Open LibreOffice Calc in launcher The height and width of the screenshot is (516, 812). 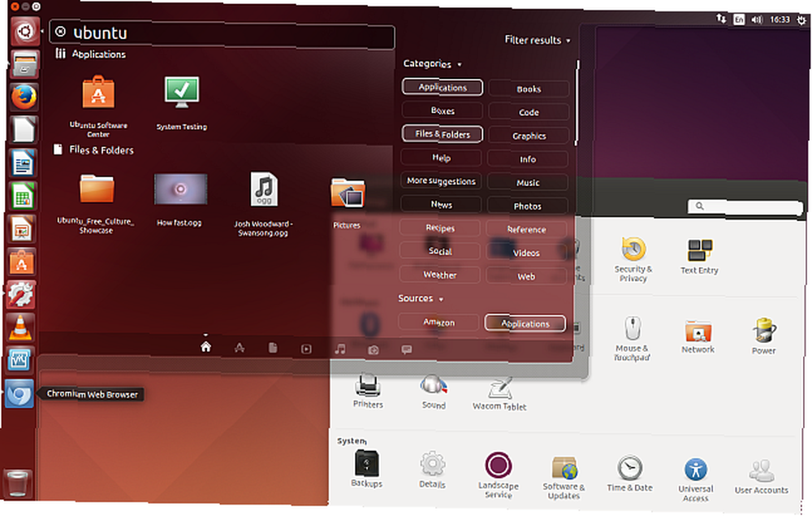[22, 196]
